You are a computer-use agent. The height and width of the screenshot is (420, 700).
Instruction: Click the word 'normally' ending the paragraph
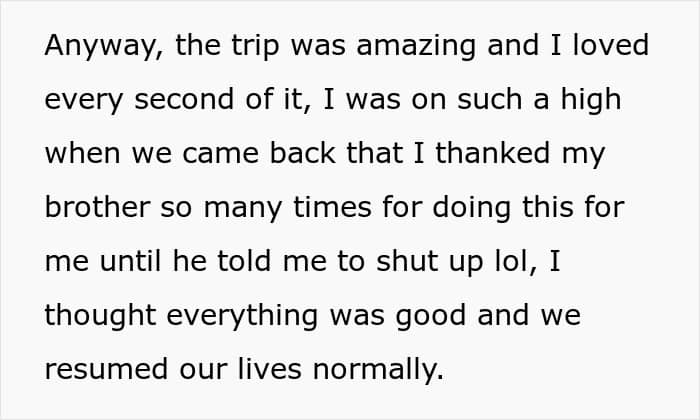click(x=375, y=370)
